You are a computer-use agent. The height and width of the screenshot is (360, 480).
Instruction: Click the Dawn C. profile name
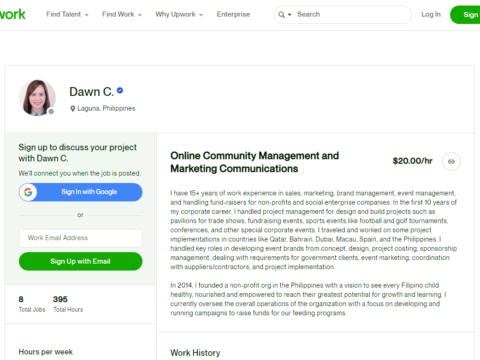91,92
